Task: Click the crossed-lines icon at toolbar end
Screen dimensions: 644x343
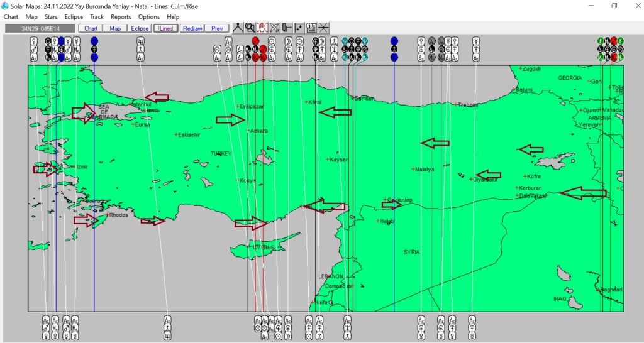Action: (x=323, y=28)
